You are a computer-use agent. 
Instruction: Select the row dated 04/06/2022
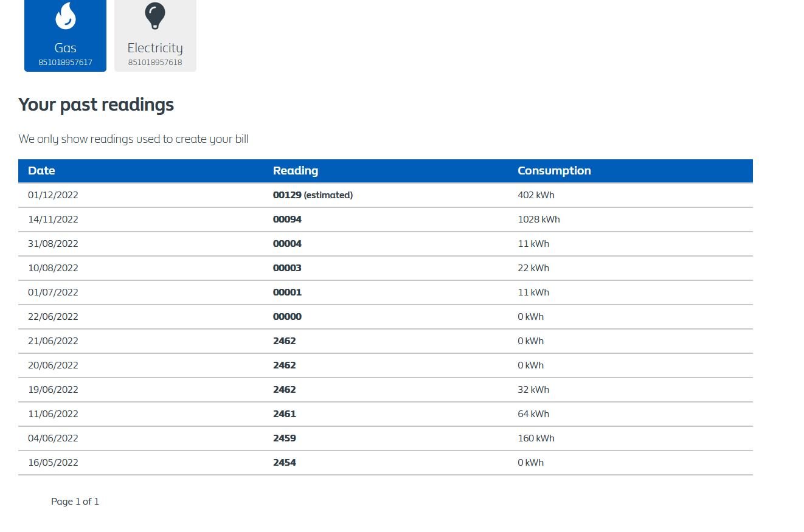pyautogui.click(x=285, y=438)
